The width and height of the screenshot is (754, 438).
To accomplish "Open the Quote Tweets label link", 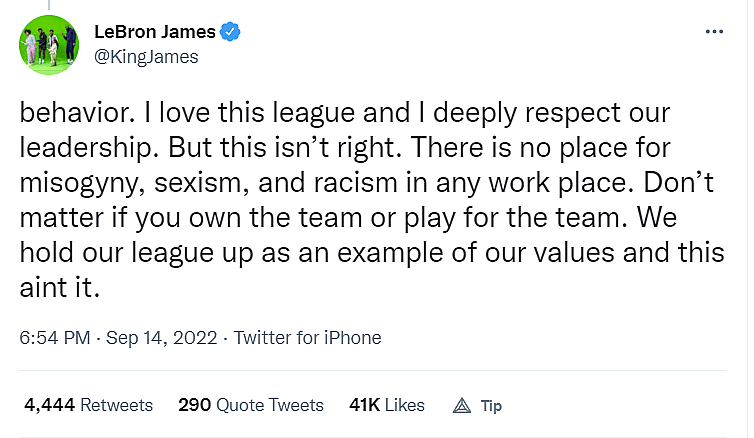I will click(269, 405).
